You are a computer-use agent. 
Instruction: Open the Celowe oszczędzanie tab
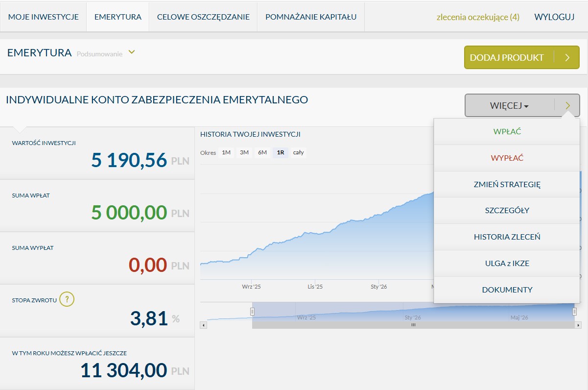(203, 17)
